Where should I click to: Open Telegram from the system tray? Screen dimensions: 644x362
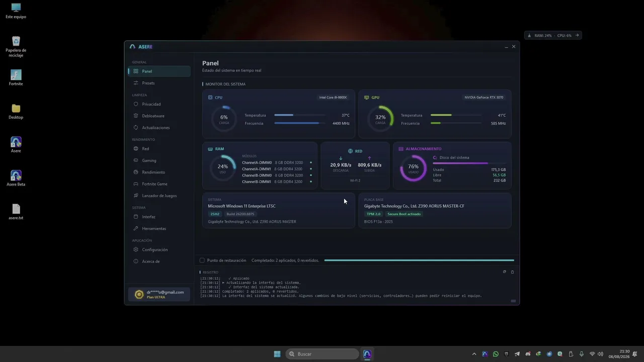[x=517, y=354]
